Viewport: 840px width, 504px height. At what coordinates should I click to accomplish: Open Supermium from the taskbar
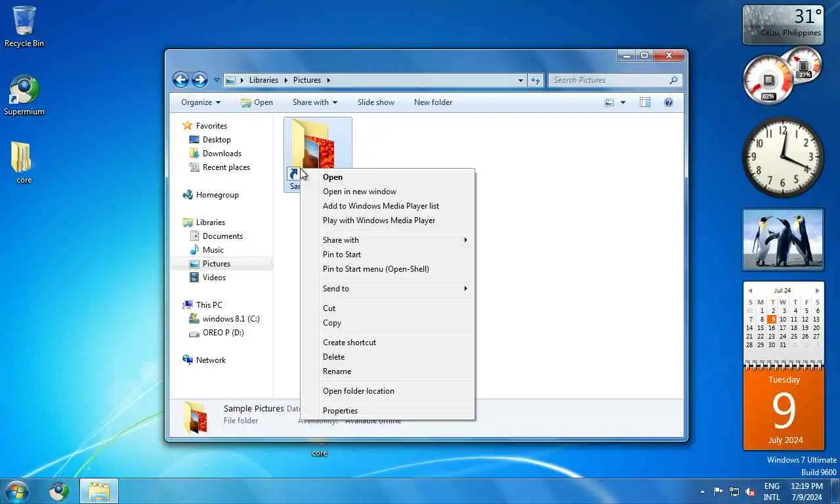59,491
